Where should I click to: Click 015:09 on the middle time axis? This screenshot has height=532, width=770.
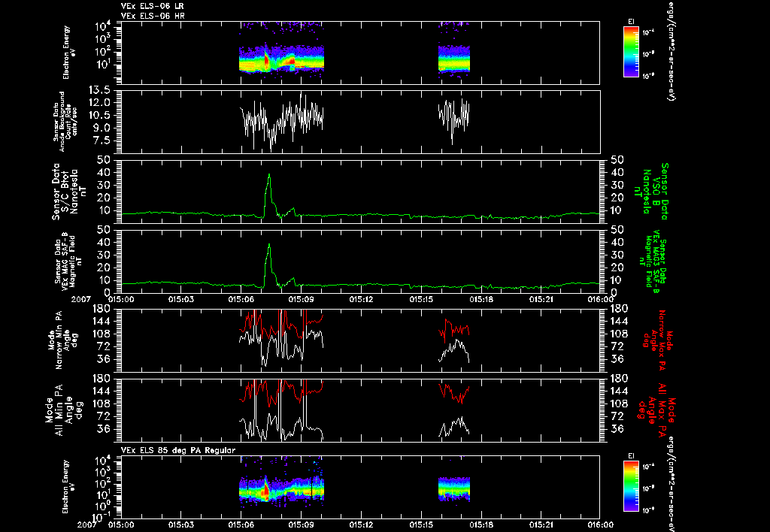(301, 299)
